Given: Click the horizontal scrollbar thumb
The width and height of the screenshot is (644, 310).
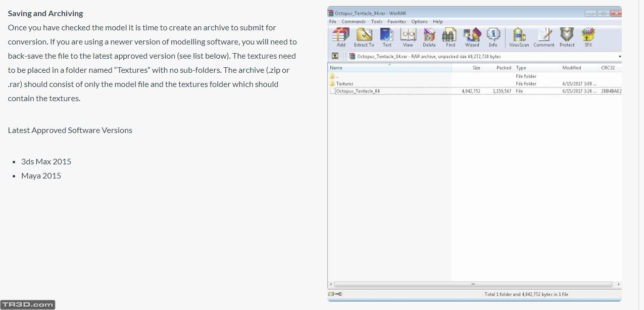Looking at the screenshot, I should [x=473, y=284].
